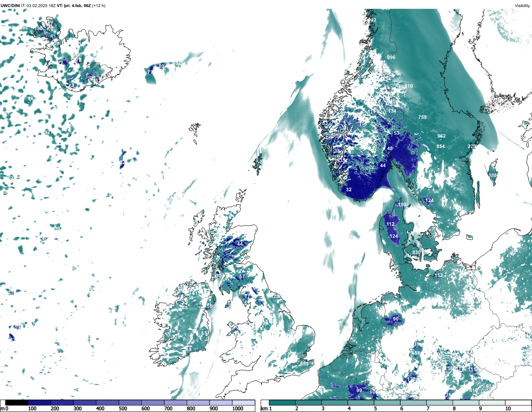Viewport: 532px width, 412px height.
Task: Select the "65" value in eastern Ireland
Action: click(204, 333)
